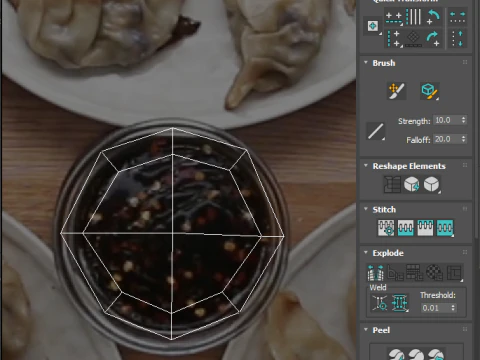This screenshot has height=360, width=480.
Task: Click the Brush rollout grip handle
Action: [465, 62]
